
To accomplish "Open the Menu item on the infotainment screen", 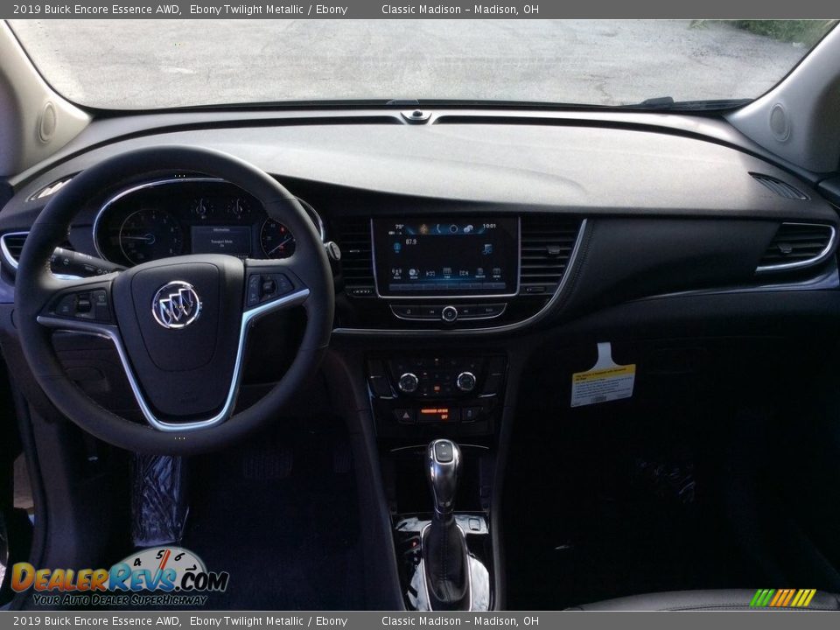I will tap(497, 273).
